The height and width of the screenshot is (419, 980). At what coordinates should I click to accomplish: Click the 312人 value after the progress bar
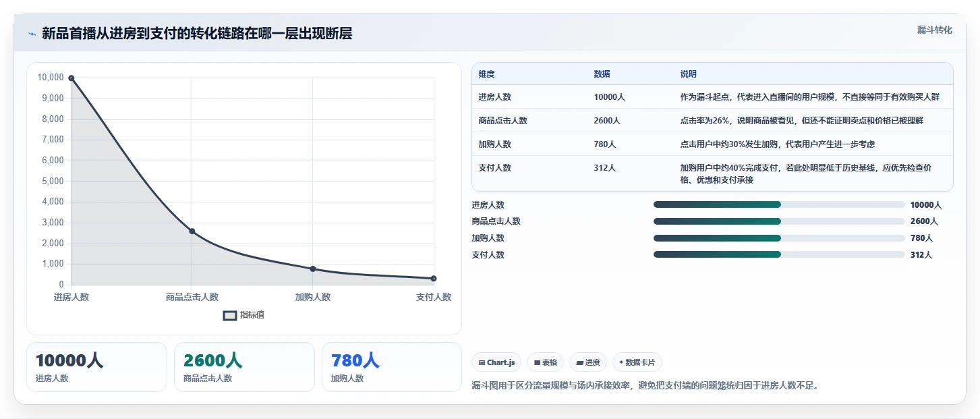click(921, 255)
